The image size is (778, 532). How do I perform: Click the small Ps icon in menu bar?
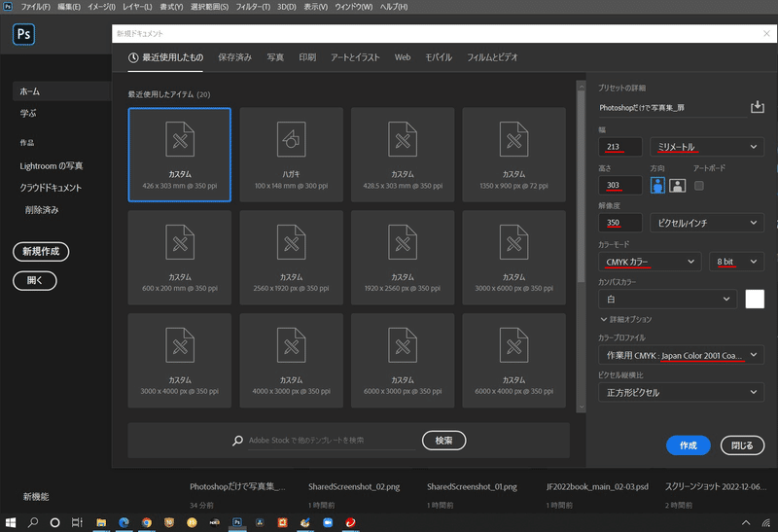click(8, 7)
